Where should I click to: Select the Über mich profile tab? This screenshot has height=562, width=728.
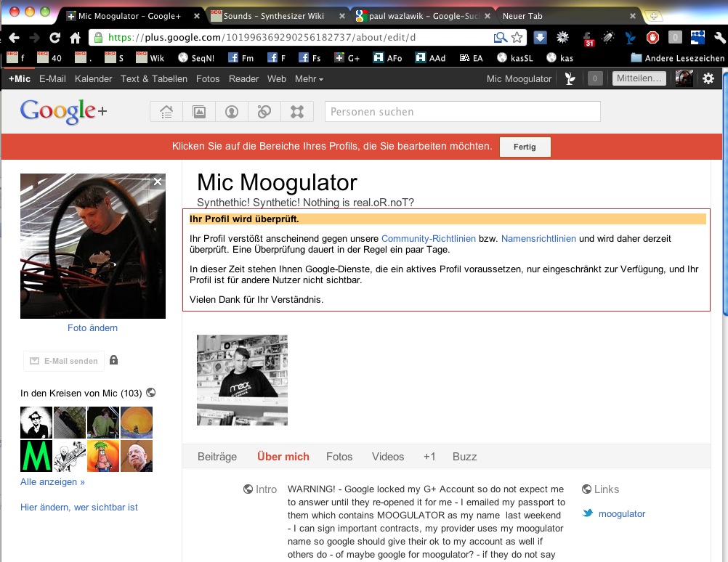coord(283,457)
